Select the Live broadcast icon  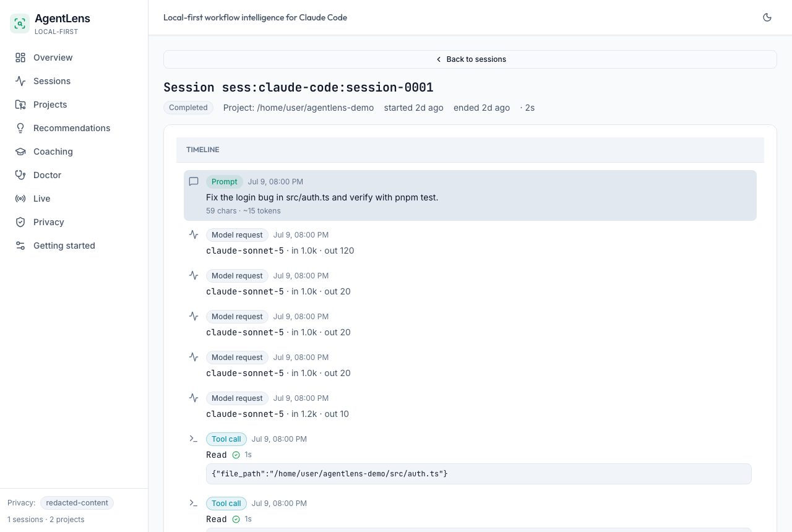20,199
